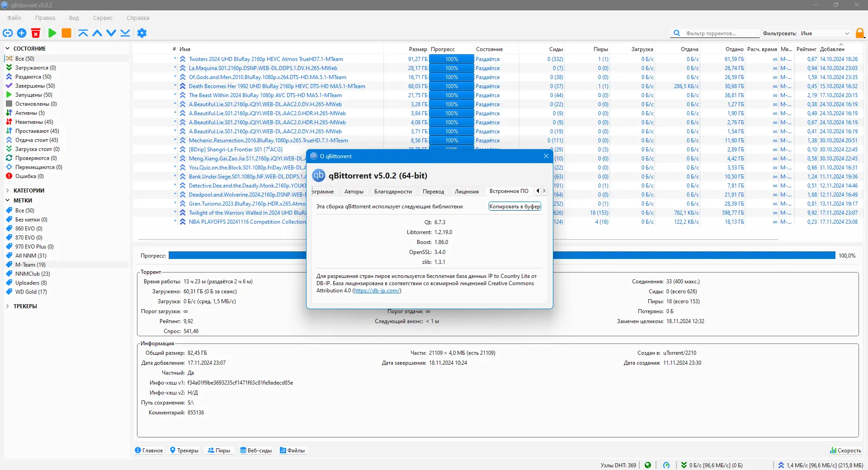Click the Скорость button at bottom right
Screen dimensions: 868x470
(845, 451)
